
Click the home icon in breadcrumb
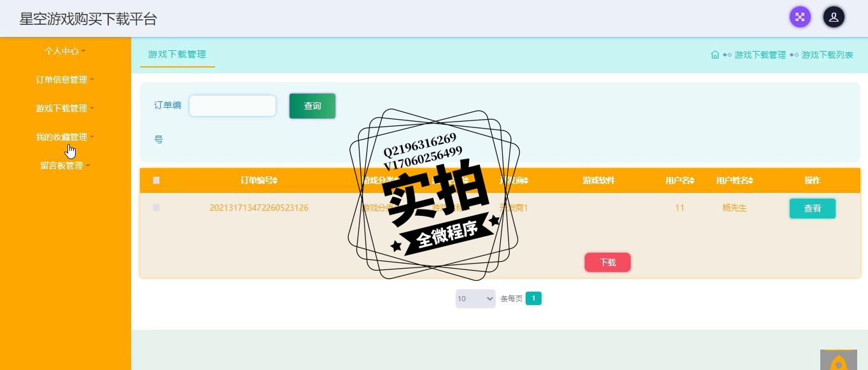coord(715,55)
